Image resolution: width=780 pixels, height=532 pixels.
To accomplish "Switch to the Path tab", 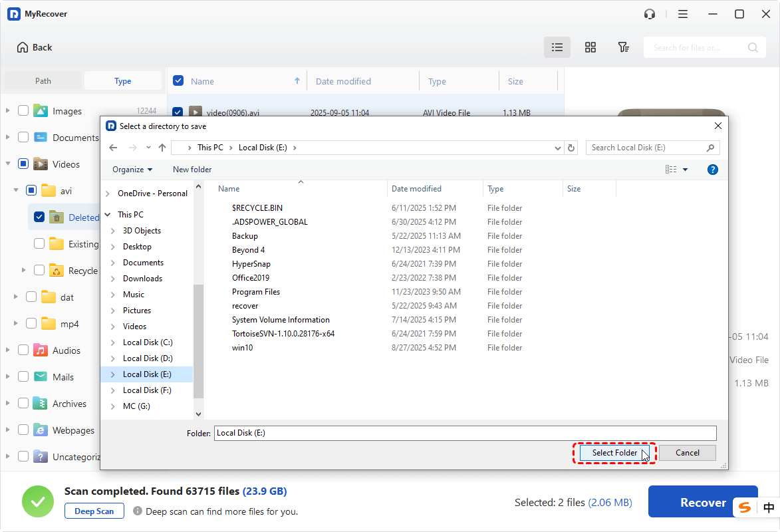I will (x=43, y=80).
